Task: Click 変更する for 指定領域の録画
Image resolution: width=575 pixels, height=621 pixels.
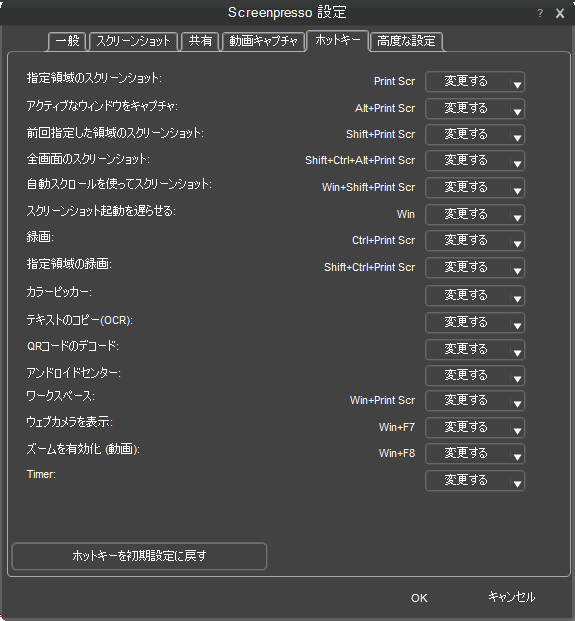Action: pos(466,268)
